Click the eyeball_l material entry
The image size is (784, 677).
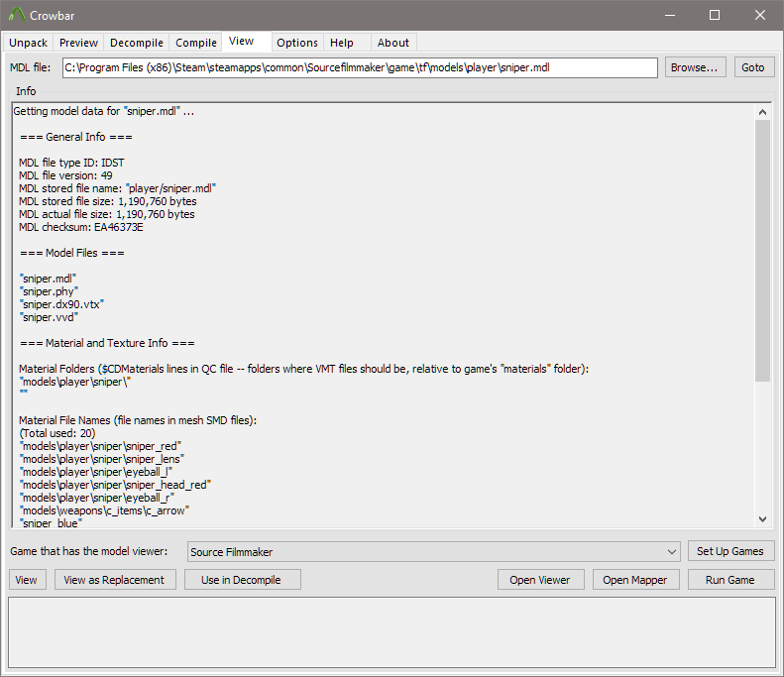[x=95, y=472]
